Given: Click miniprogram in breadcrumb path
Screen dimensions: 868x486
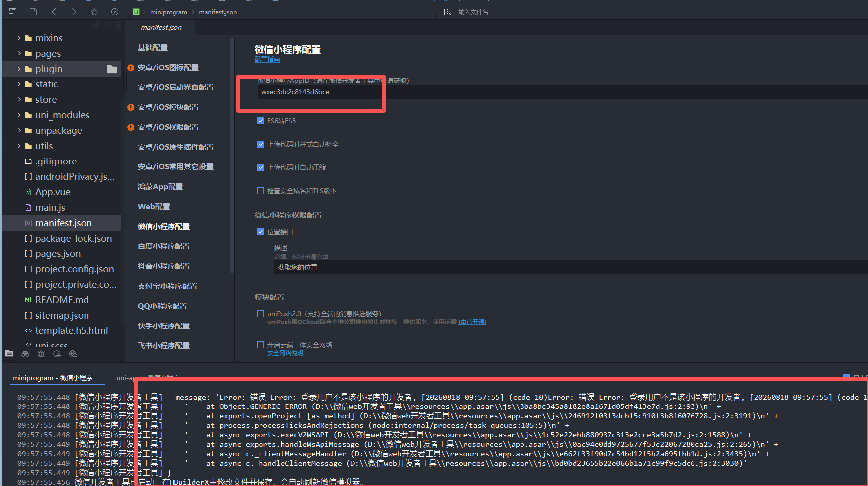Looking at the screenshot, I should (x=169, y=12).
